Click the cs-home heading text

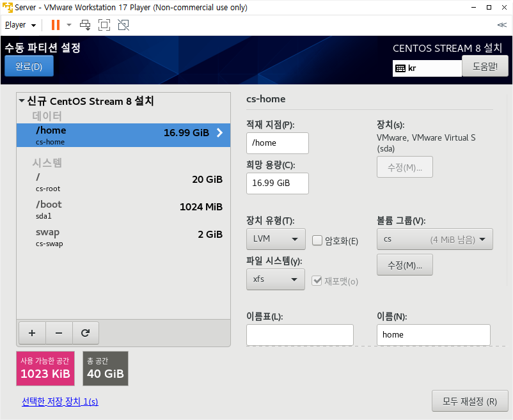266,99
